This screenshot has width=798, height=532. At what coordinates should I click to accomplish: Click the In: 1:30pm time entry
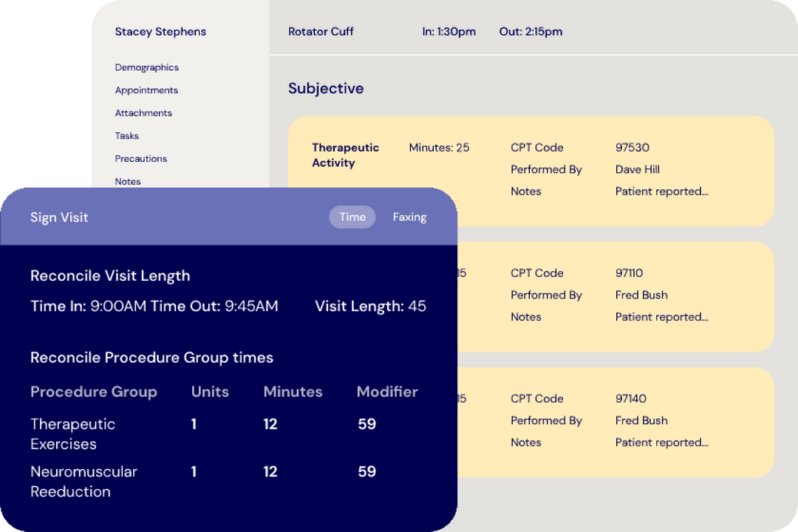click(449, 31)
